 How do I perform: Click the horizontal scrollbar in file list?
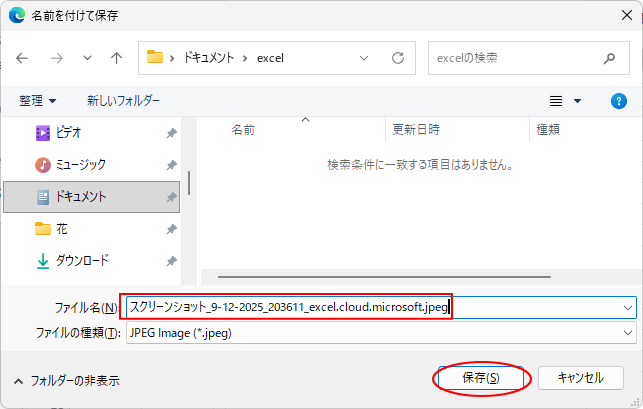pos(384,277)
